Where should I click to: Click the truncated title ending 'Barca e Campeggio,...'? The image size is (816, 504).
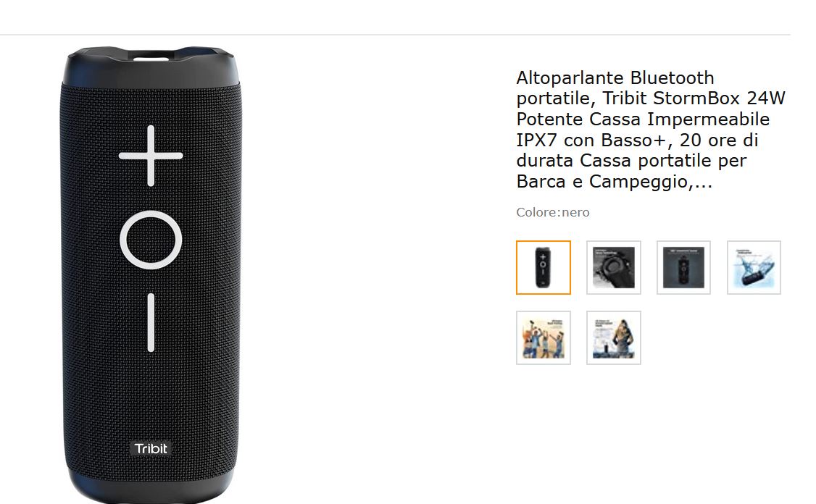tap(614, 182)
